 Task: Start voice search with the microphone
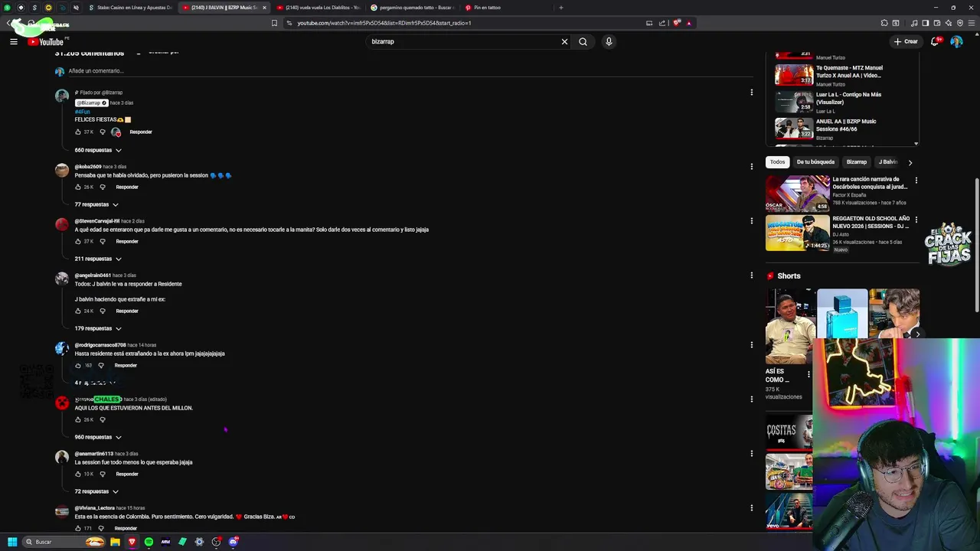[609, 41]
